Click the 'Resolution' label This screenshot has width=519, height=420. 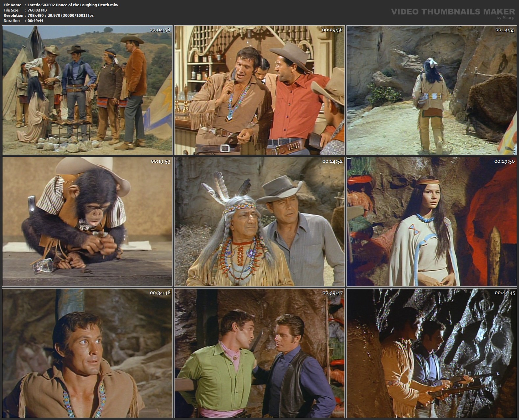[x=13, y=15]
